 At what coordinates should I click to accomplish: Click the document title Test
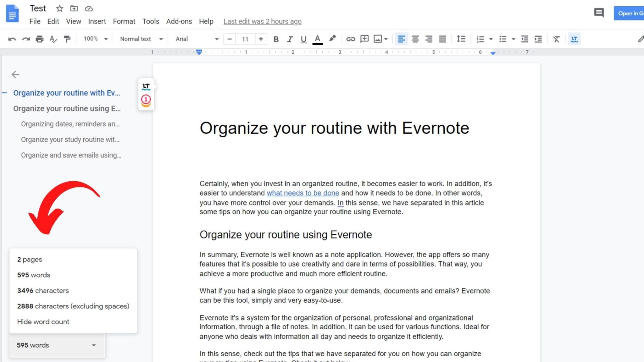tap(38, 8)
